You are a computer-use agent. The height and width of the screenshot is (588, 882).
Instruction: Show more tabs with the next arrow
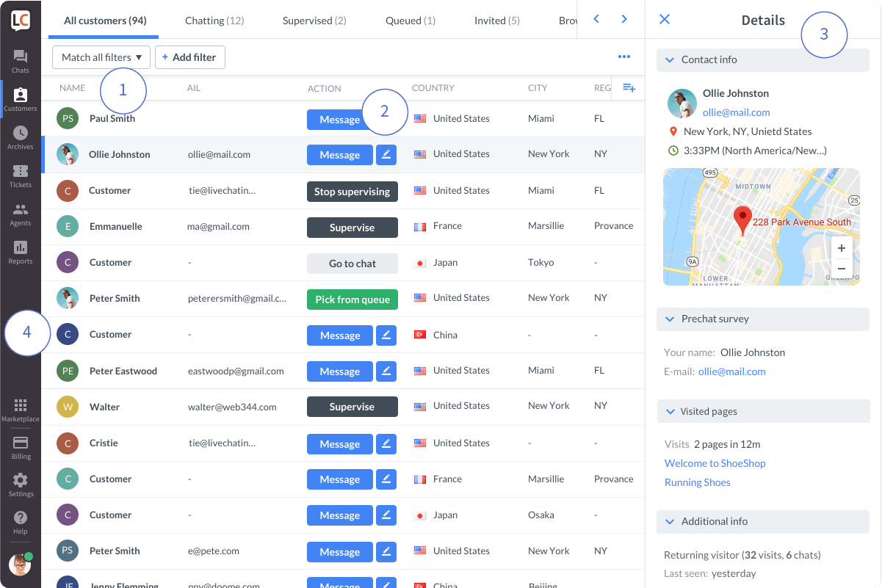(x=624, y=19)
